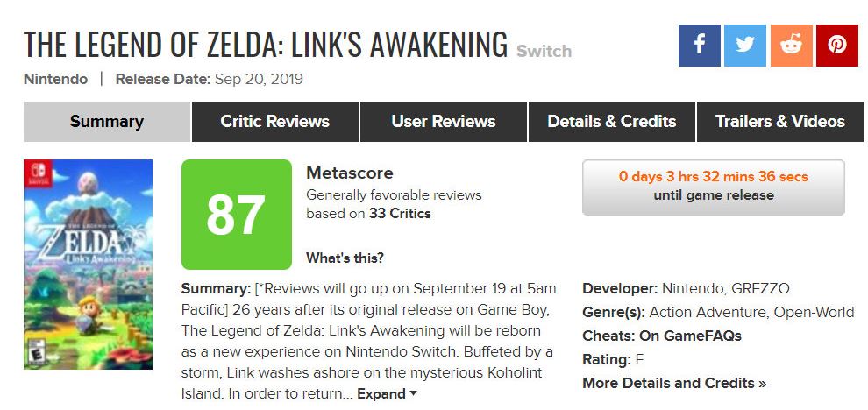Viewport: 868px width, 410px height.
Task: Pin this page with Pinterest icon
Action: (x=836, y=46)
